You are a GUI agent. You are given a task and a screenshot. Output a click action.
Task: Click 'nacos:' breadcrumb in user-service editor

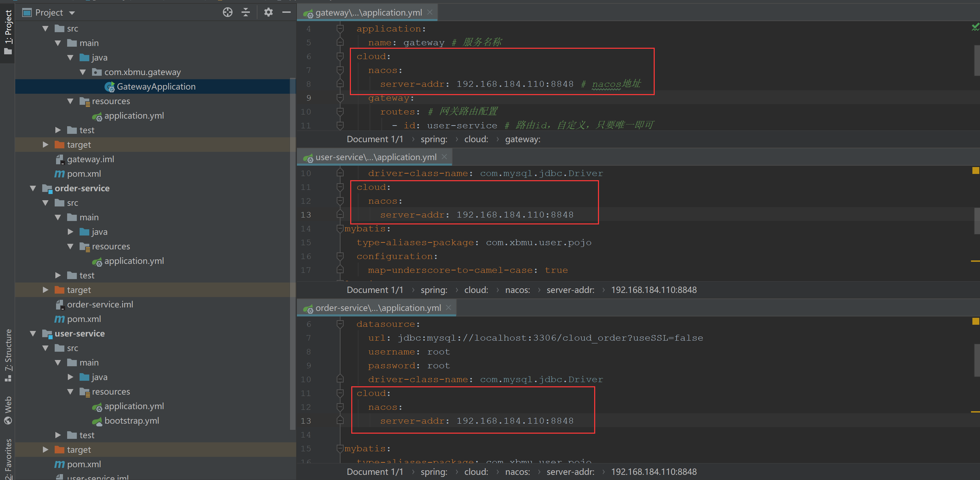point(517,290)
